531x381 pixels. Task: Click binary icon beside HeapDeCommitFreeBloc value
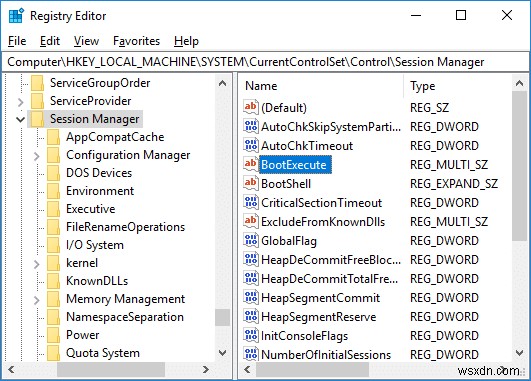click(x=251, y=259)
